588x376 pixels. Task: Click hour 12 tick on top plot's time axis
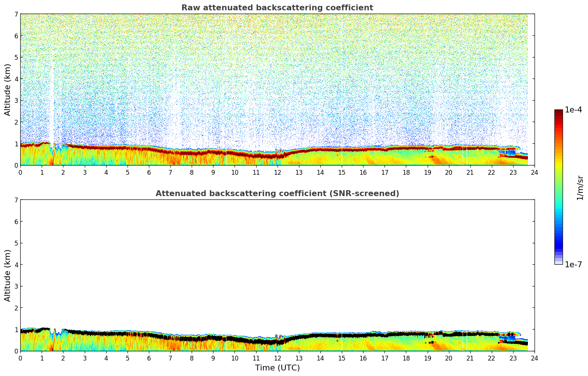click(x=277, y=172)
